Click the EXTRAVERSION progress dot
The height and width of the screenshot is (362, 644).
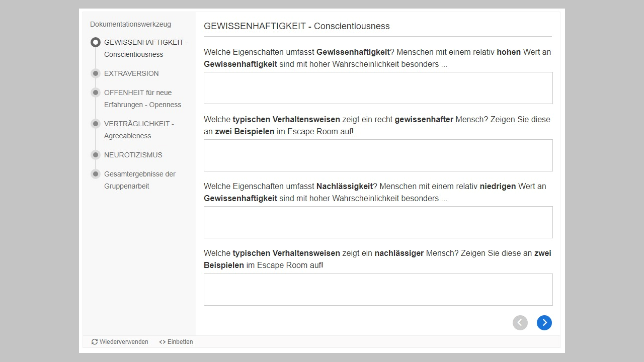(96, 73)
